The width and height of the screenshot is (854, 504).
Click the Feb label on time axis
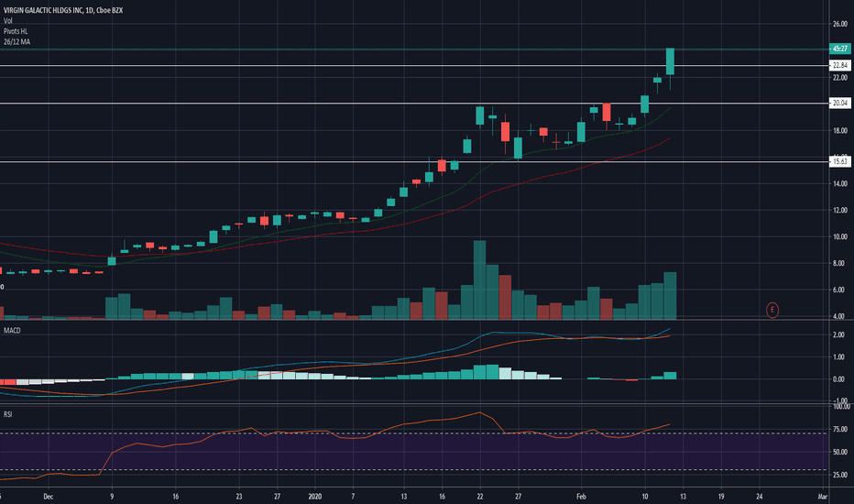click(x=581, y=497)
